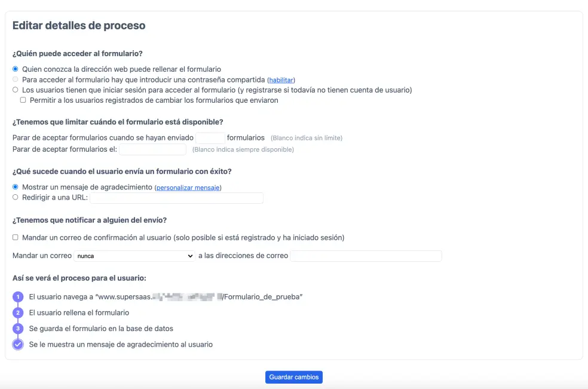Click the dropdown arrow beside 'nunca'
This screenshot has height=389, width=588.
click(x=190, y=256)
